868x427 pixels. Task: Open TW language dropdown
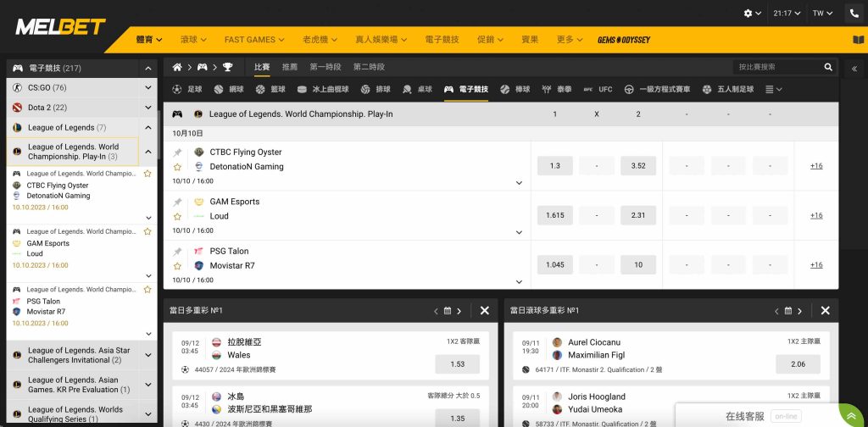[822, 14]
